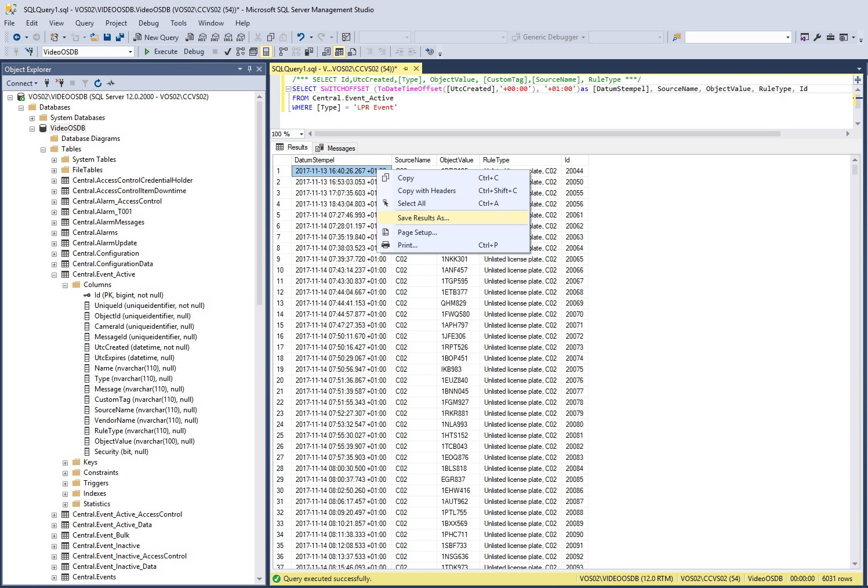The image size is (868, 588).
Task: Open a new MDX query
Action: tap(202, 37)
